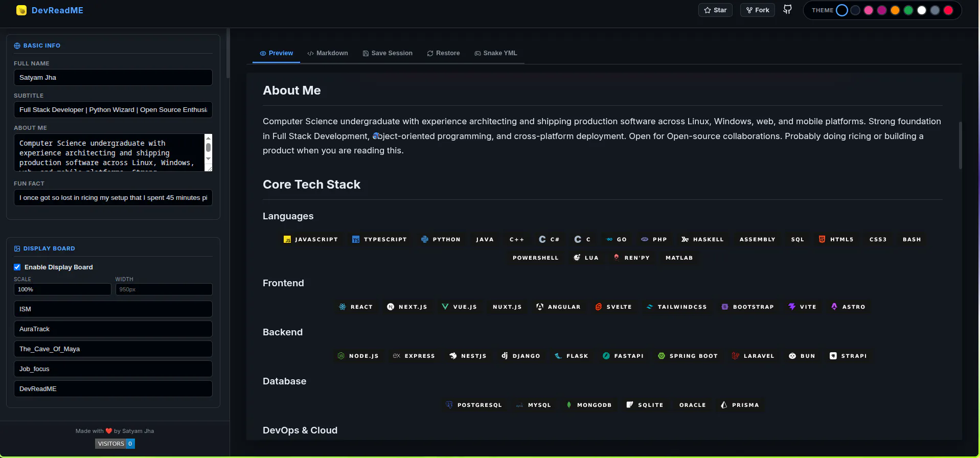980x458 pixels.
Task: Click the Haskell badge
Action: pyautogui.click(x=702, y=239)
